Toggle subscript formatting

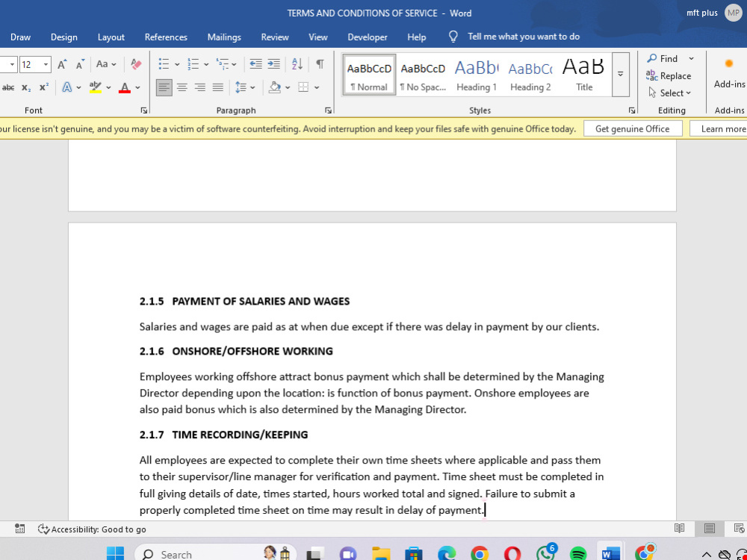[25, 87]
